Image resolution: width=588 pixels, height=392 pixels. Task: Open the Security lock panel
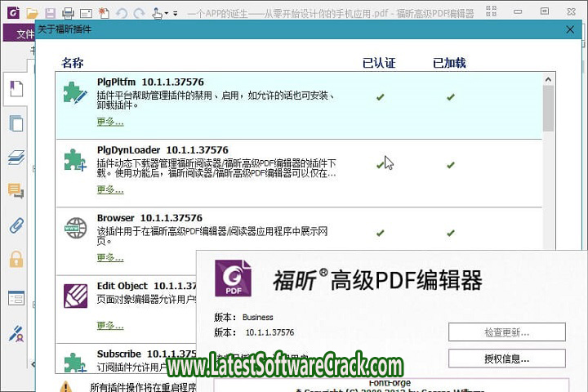point(16,260)
